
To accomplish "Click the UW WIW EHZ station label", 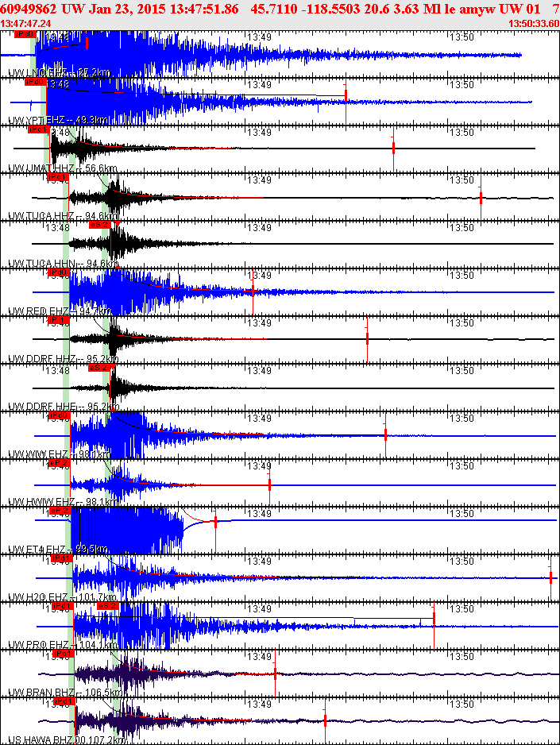I will coord(60,454).
